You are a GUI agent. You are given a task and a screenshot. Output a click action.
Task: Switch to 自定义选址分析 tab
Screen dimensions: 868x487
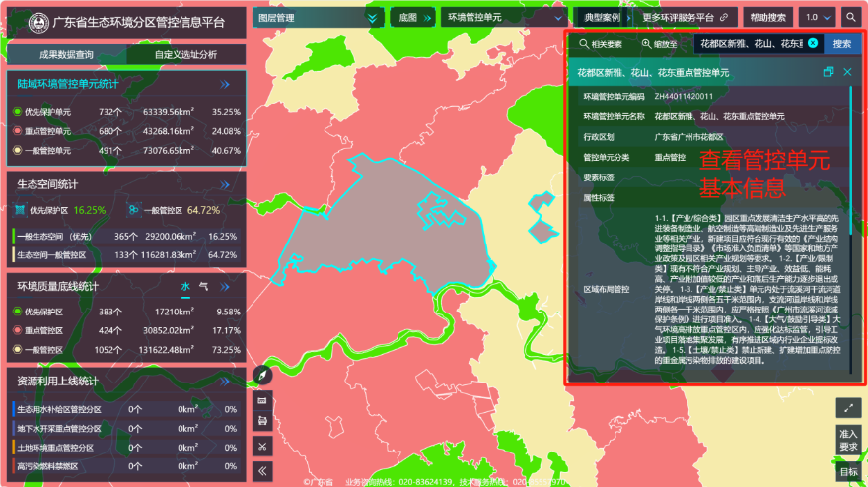(x=185, y=55)
